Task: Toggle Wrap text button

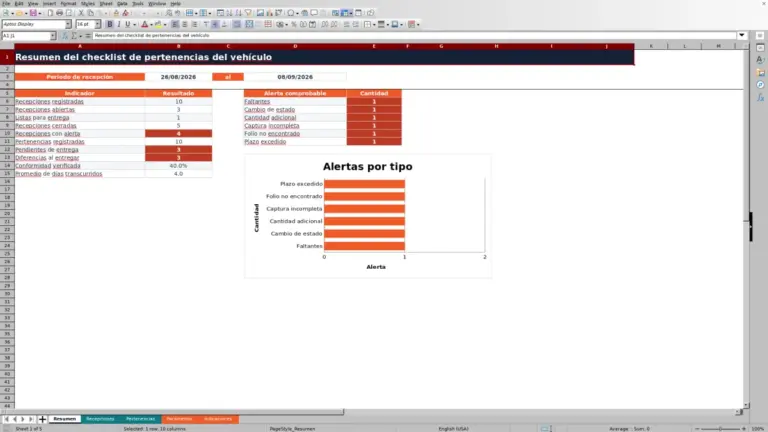Action: [x=237, y=24]
